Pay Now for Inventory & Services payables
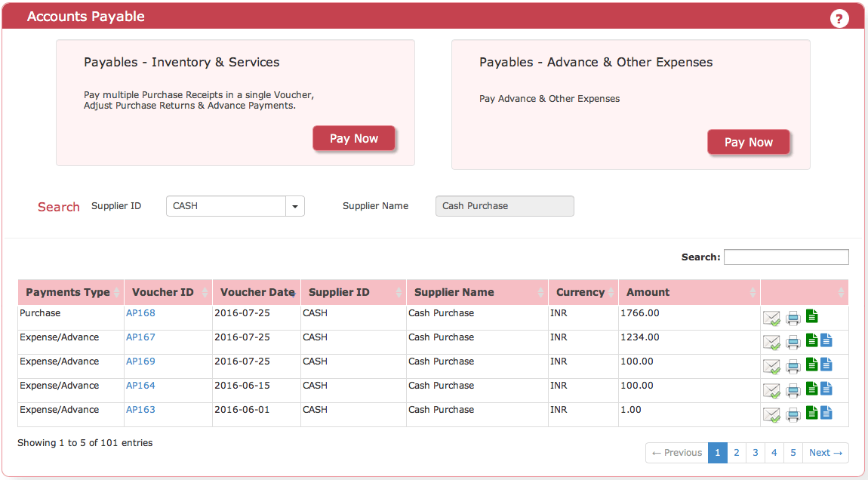Image resolution: width=868 pixels, height=480 pixels. pyautogui.click(x=354, y=138)
